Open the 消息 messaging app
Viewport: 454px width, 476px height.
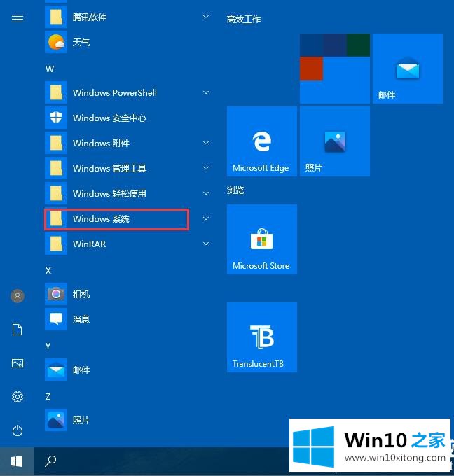(x=128, y=319)
